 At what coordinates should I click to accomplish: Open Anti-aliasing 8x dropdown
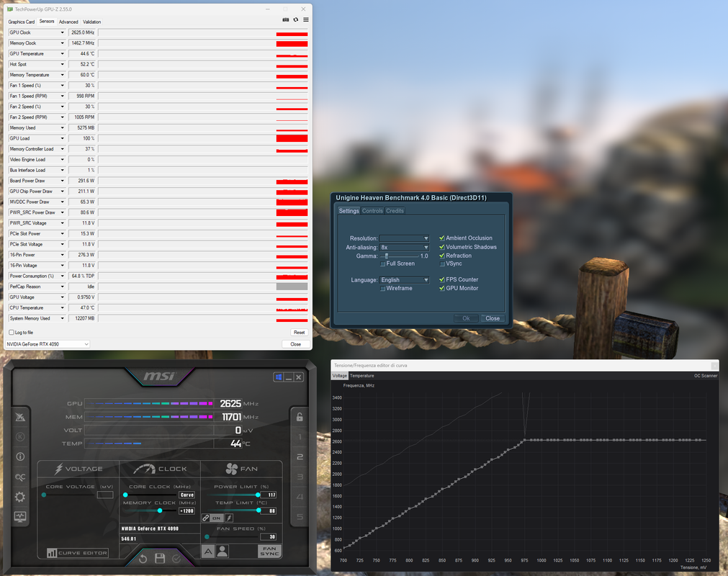(x=405, y=248)
